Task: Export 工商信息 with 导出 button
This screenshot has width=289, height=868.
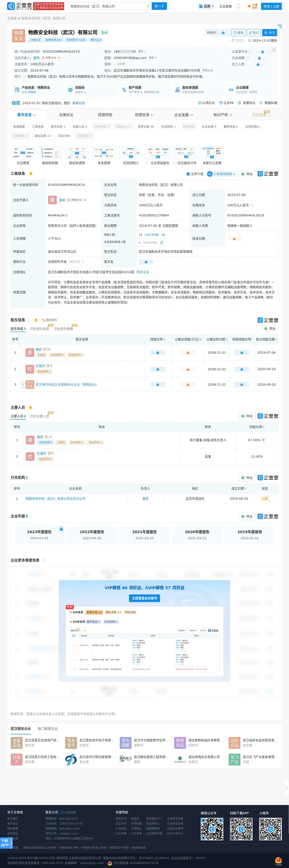Action: [247, 174]
